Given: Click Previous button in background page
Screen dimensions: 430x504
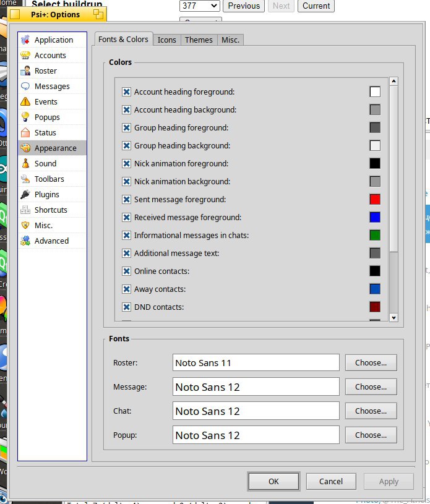Looking at the screenshot, I should click(244, 6).
